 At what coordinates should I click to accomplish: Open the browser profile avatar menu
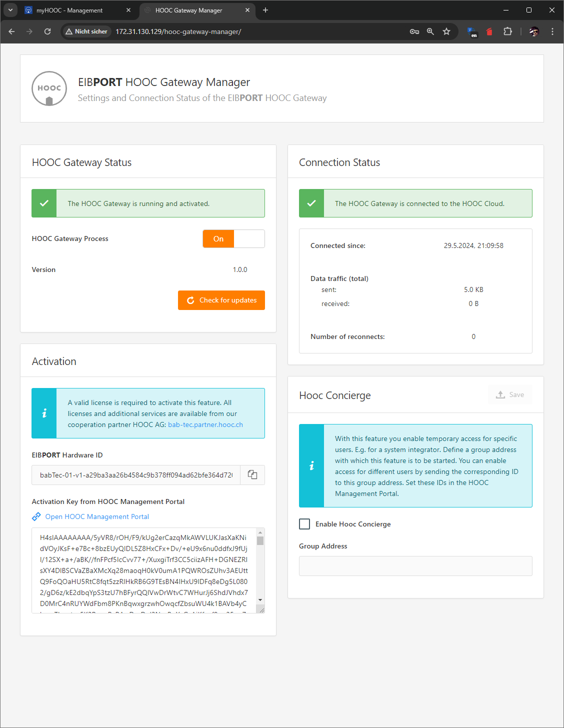534,31
